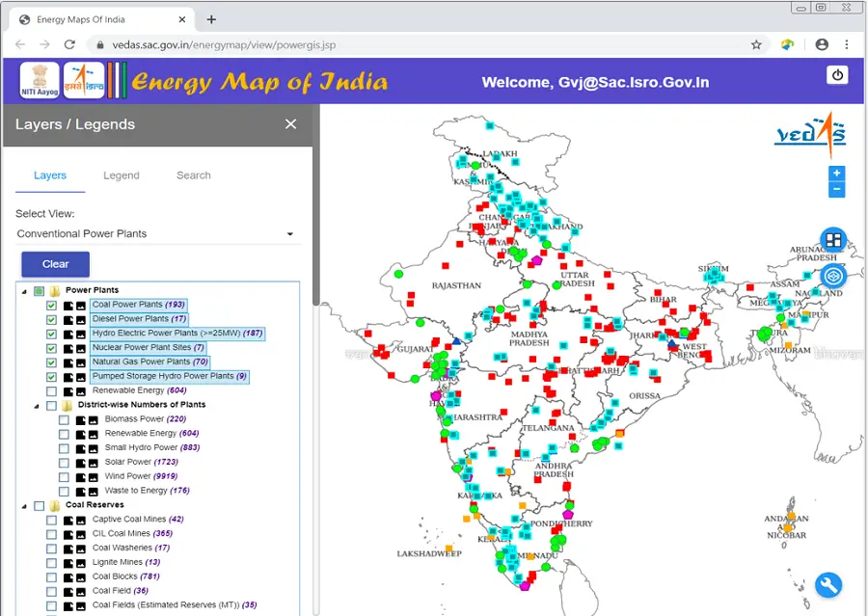Screen dimensions: 868x616
Task: Switch to the Search tab
Action: click(193, 175)
